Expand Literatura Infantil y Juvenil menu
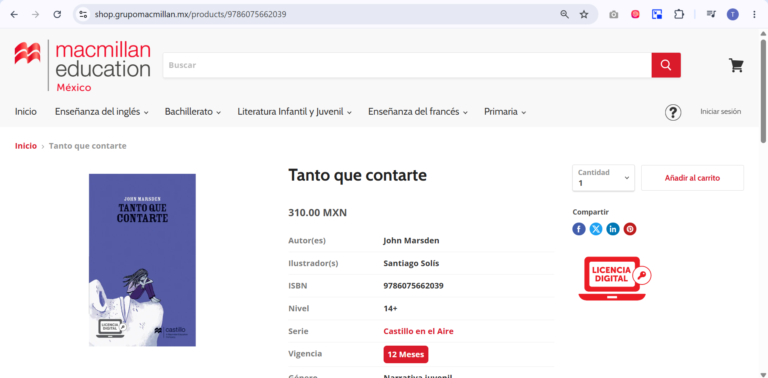The height and width of the screenshot is (378, 768). point(294,112)
